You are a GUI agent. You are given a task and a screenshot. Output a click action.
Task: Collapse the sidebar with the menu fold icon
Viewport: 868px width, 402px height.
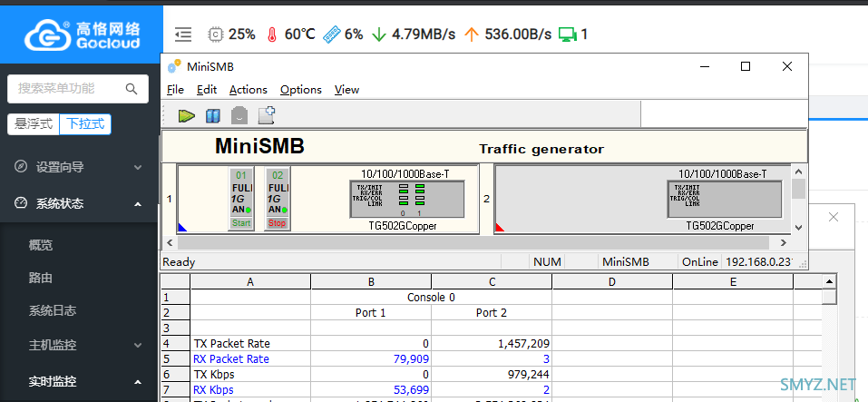click(183, 34)
